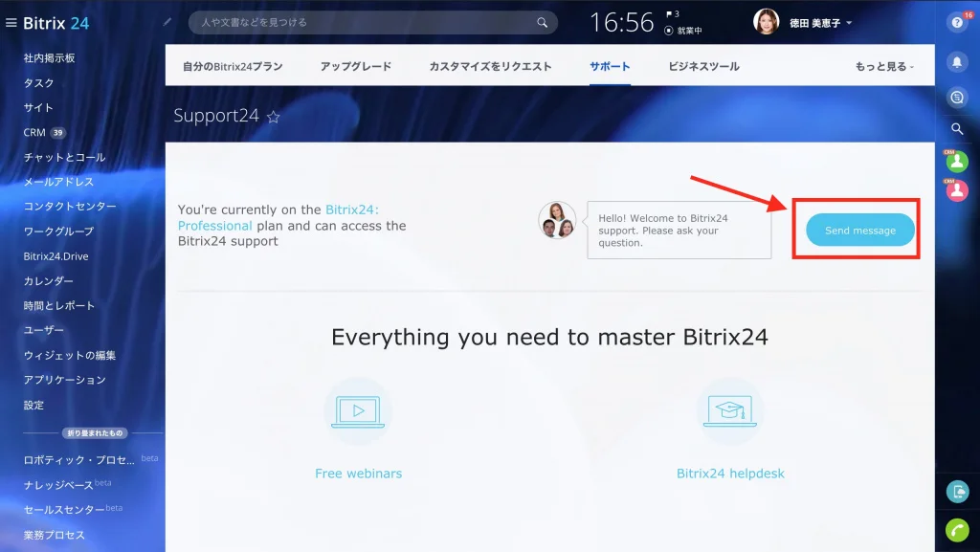Screen dimensions: 980x552
Task: Open 社内掲示板 in the sidebar
Action: coord(50,58)
